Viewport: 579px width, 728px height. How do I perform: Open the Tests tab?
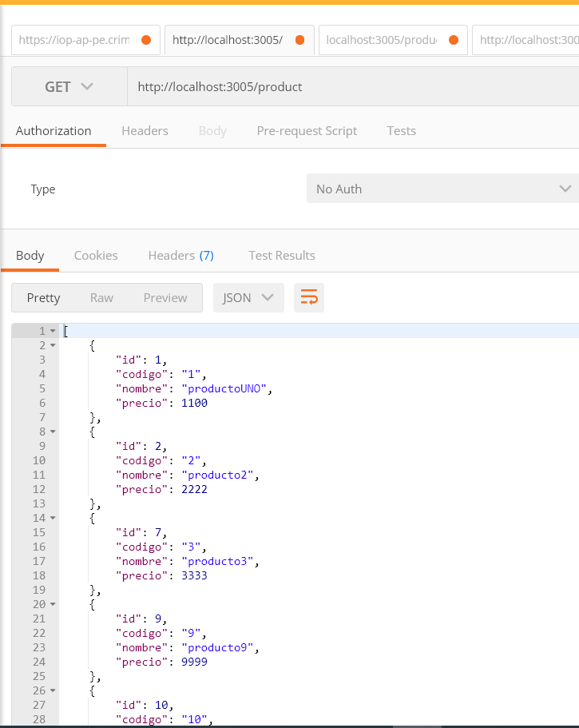click(x=401, y=130)
